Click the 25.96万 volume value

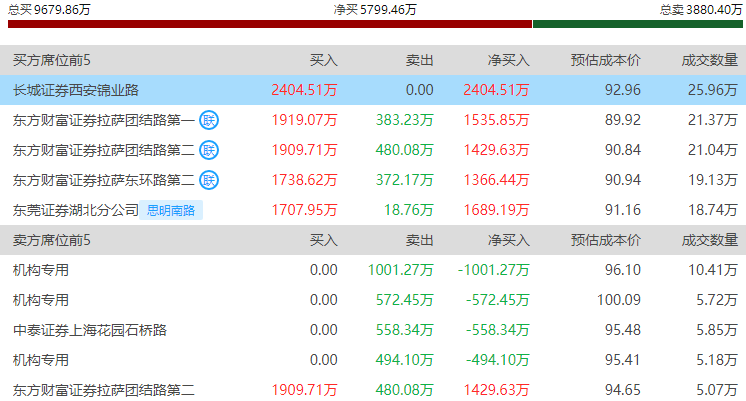[x=713, y=90]
